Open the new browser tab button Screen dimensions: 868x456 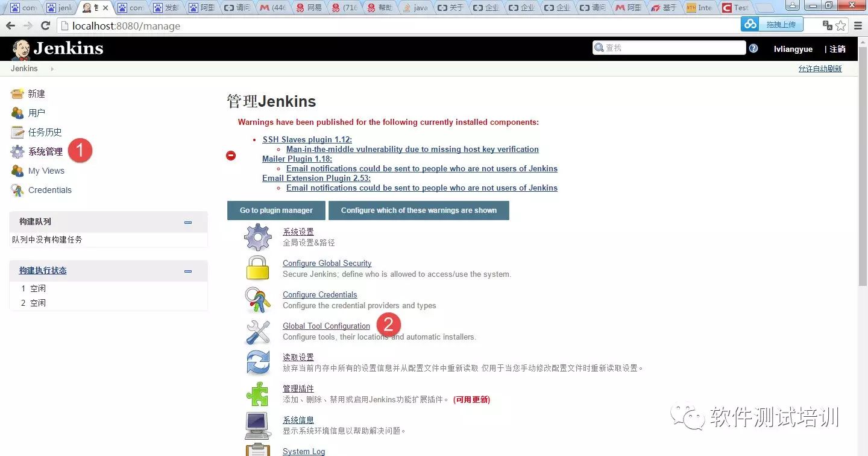[765, 8]
